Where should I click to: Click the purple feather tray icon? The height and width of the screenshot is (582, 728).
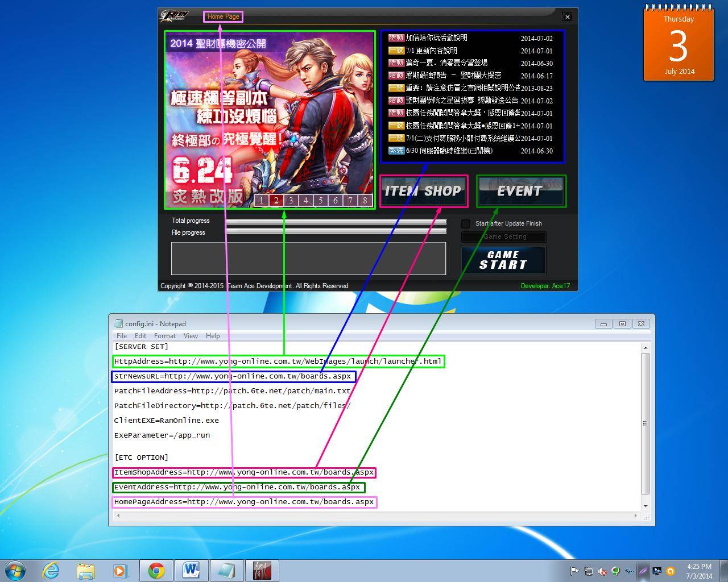[x=643, y=571]
